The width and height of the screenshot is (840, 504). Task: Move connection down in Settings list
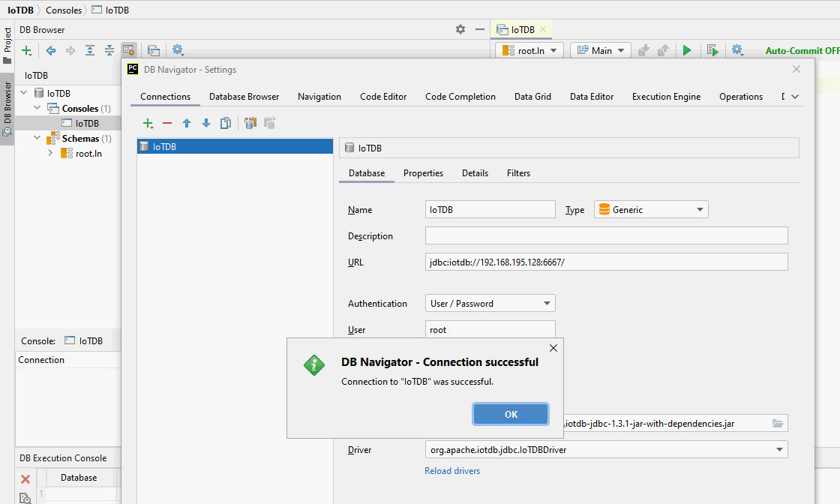pyautogui.click(x=206, y=124)
